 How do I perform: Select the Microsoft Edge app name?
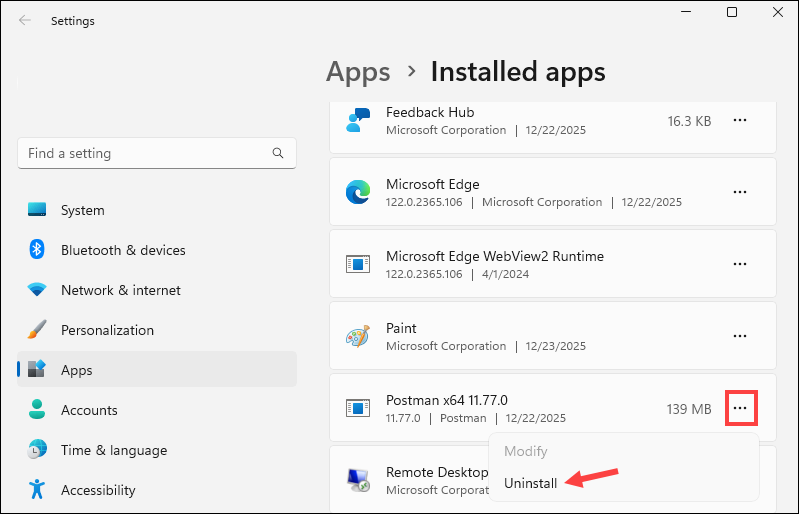pos(433,184)
